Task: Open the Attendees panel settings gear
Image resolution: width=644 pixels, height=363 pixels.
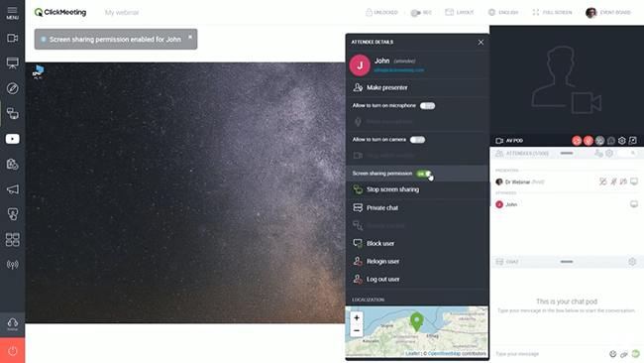Action: click(x=609, y=154)
